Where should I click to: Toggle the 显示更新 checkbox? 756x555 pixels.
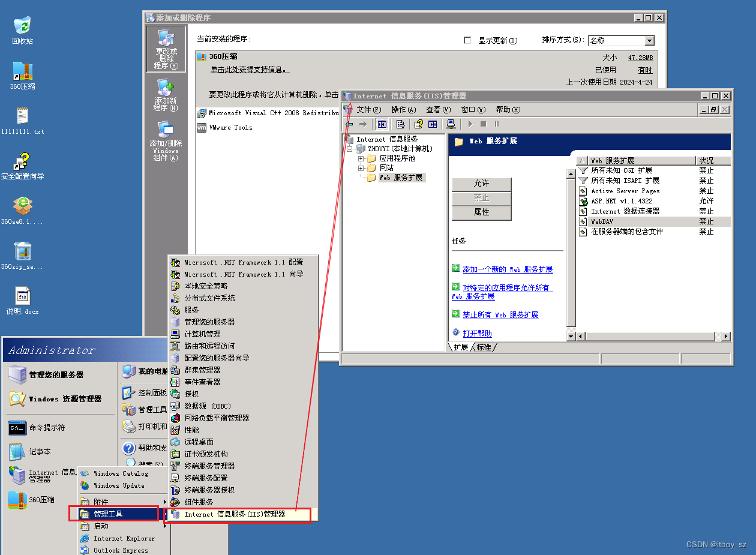coord(467,40)
